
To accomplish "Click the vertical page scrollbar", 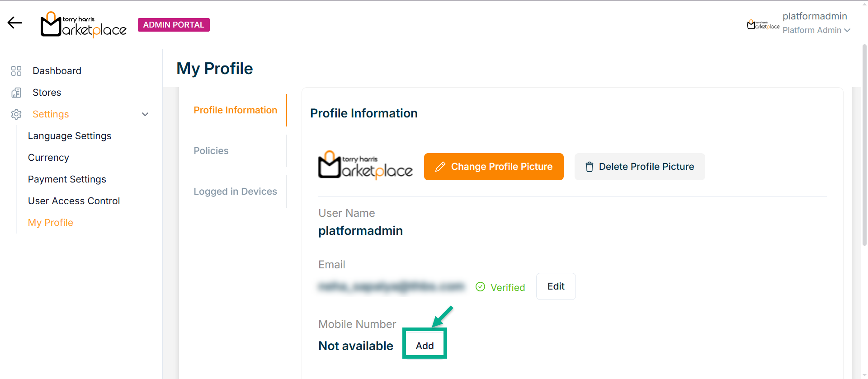I will pos(864,145).
